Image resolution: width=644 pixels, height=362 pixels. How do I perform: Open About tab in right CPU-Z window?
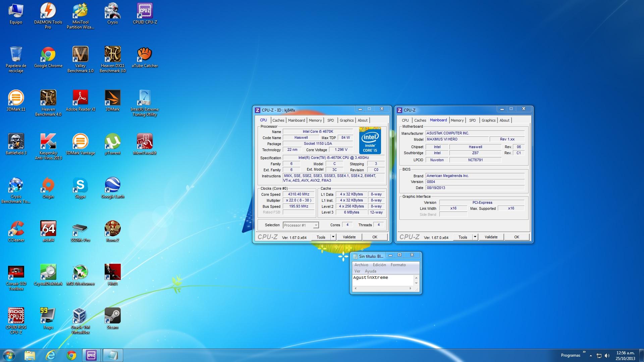(504, 120)
